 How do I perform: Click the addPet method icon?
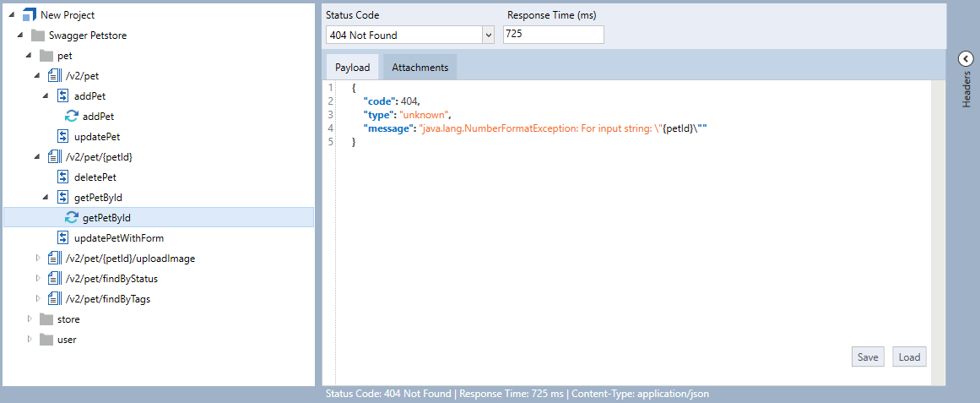click(63, 96)
